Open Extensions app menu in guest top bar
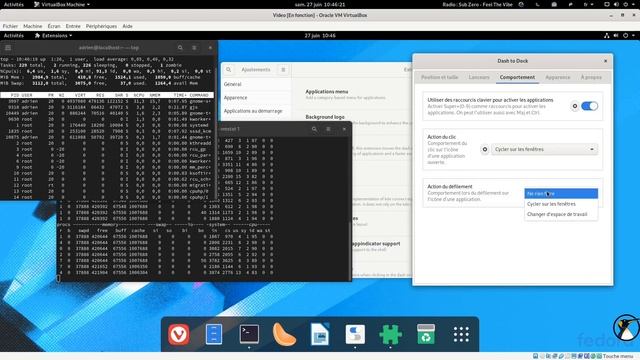640x360 pixels. [53, 36]
